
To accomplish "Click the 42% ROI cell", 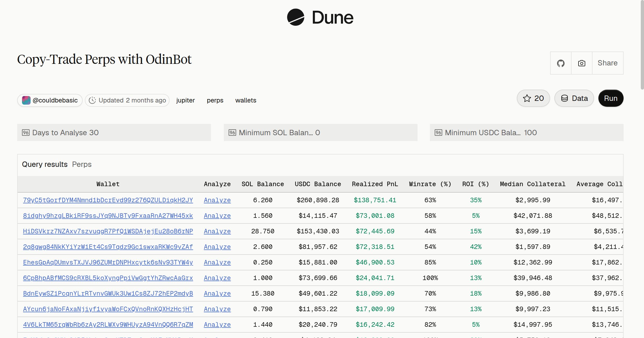I will pos(476,247).
